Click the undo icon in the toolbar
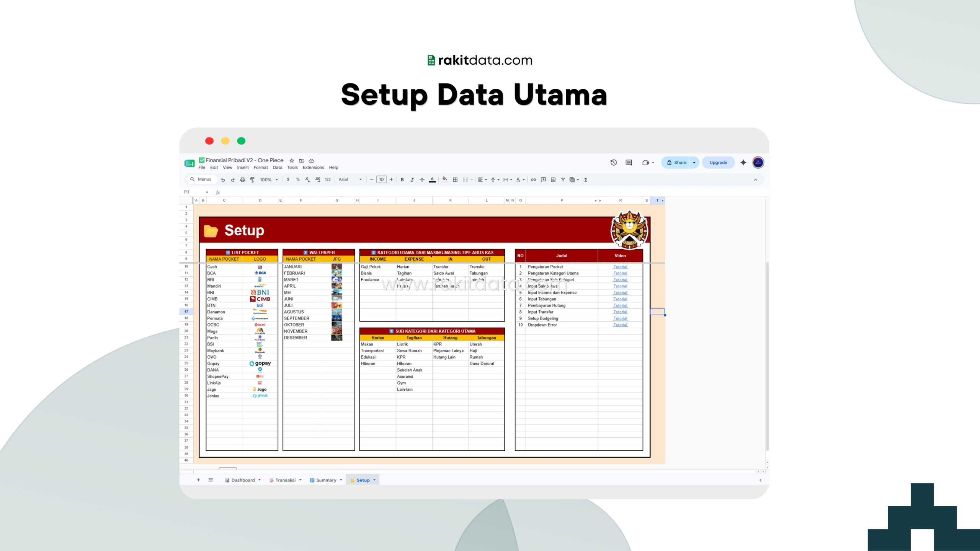Viewport: 980px width, 551px height. click(223, 180)
